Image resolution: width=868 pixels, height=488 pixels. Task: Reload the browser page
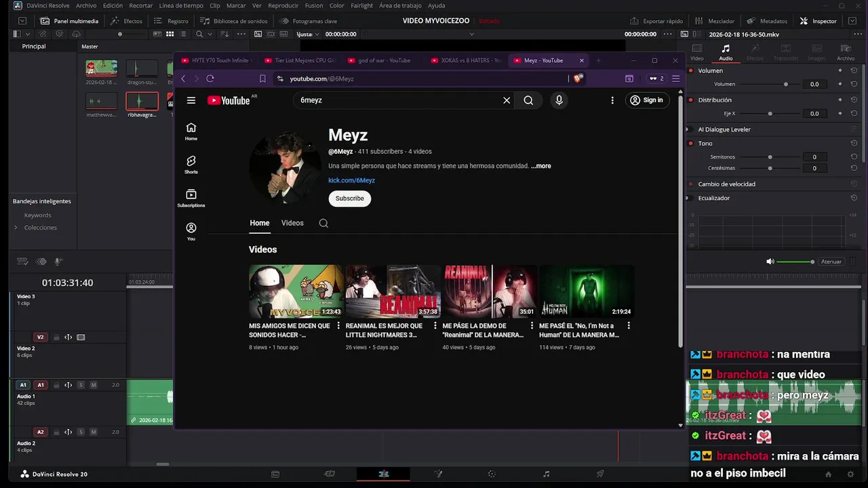210,79
